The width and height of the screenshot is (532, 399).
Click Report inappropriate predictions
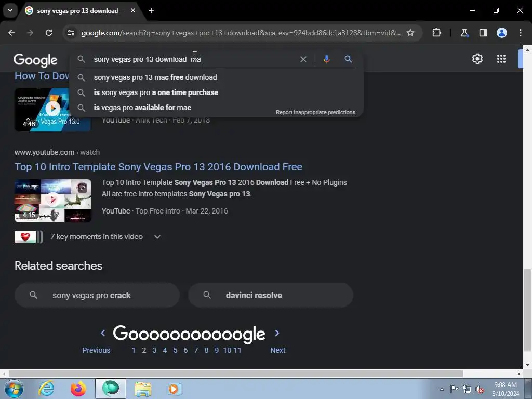pos(315,112)
